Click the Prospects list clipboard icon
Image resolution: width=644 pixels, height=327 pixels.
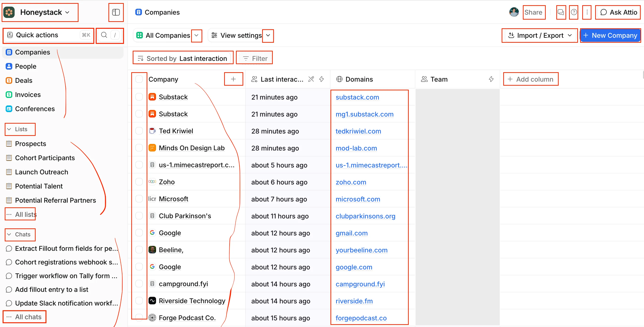coord(9,144)
